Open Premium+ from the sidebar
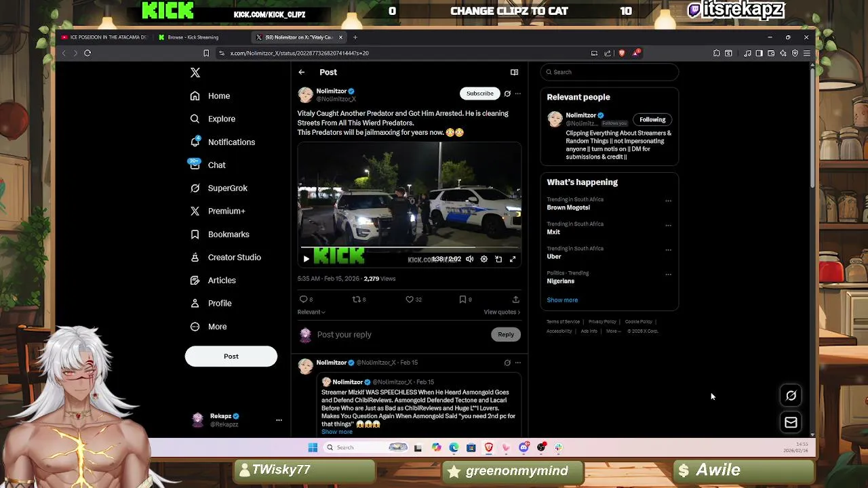This screenshot has width=868, height=488. point(217,211)
